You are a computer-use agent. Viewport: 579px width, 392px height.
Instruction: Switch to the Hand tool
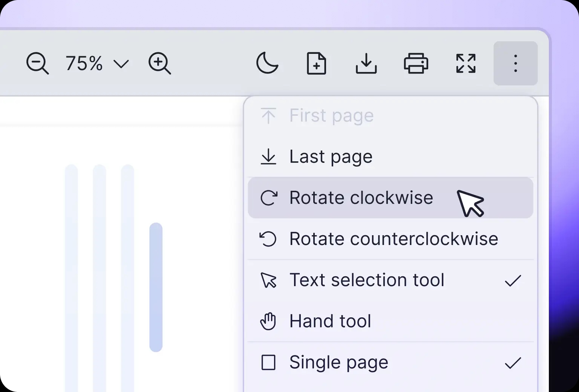391,321
